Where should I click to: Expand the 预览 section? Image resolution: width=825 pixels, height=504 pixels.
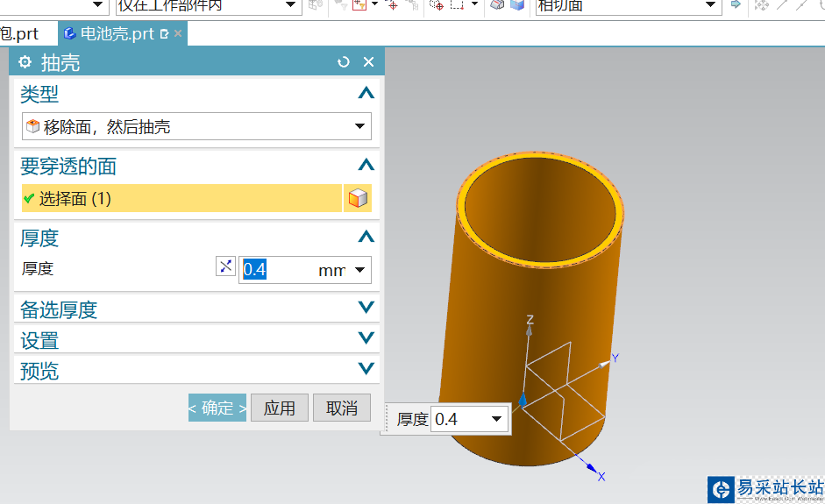coord(366,368)
